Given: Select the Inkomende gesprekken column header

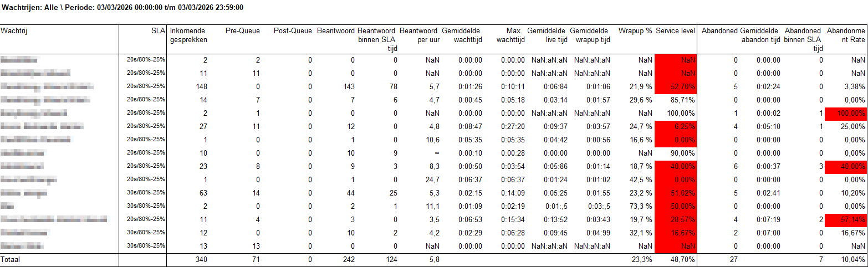Looking at the screenshot, I should pos(188,35).
